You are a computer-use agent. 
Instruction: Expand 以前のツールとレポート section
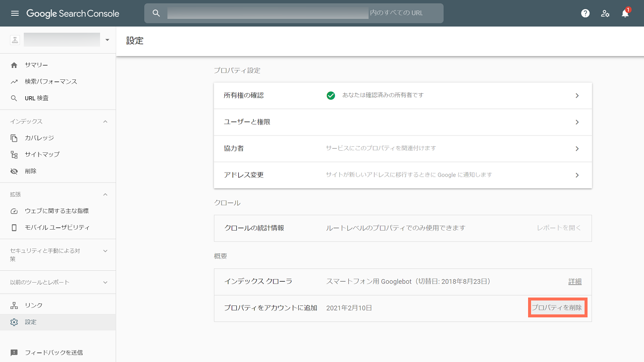[105, 282]
